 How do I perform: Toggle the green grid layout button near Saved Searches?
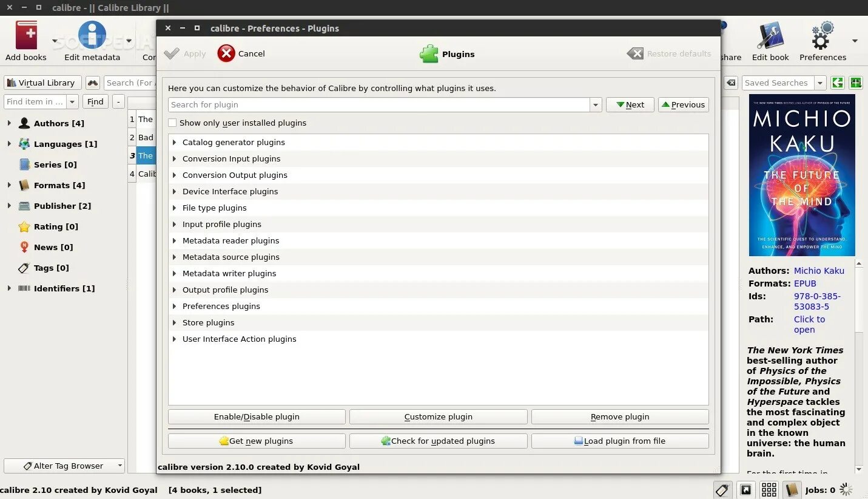click(855, 83)
